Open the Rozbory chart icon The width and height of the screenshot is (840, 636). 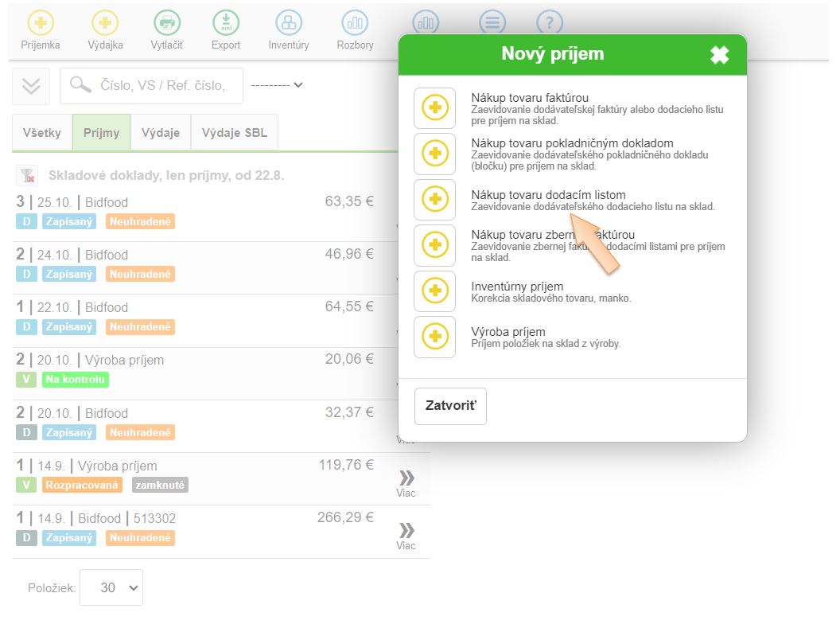click(x=355, y=23)
